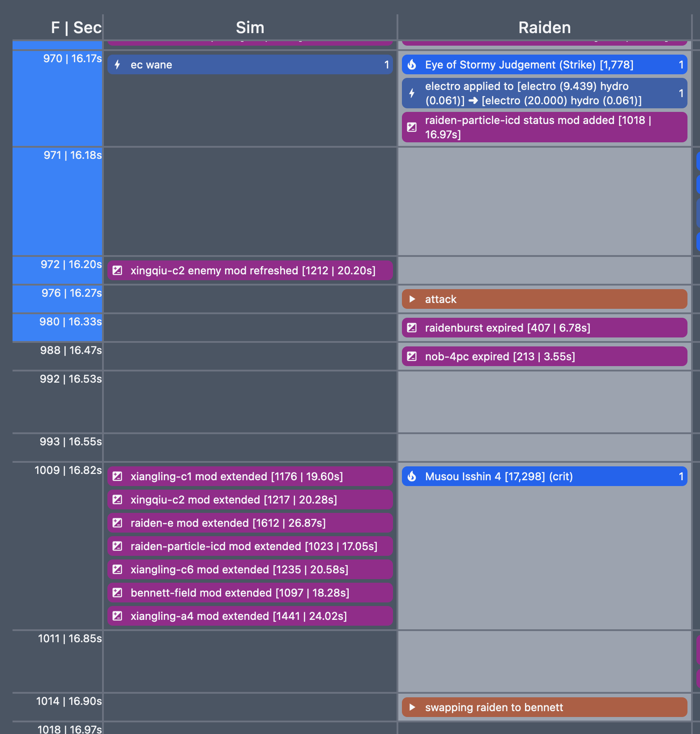Click the lightning icon on ec wane
This screenshot has height=734, width=700.
[x=117, y=65]
